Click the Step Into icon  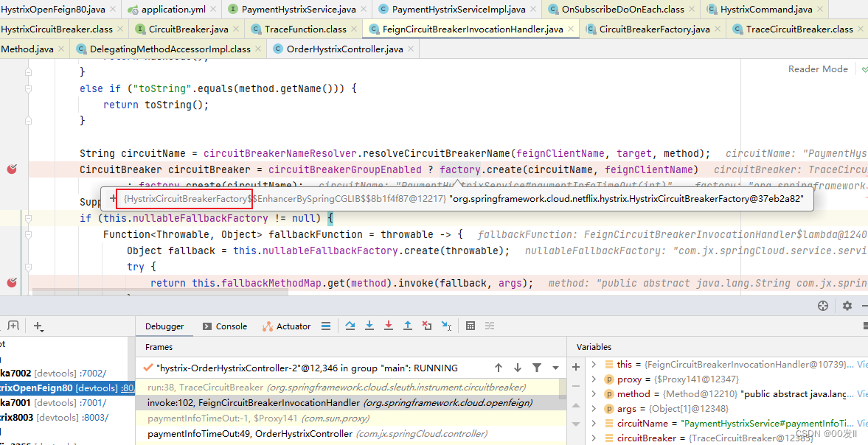pyautogui.click(x=369, y=326)
